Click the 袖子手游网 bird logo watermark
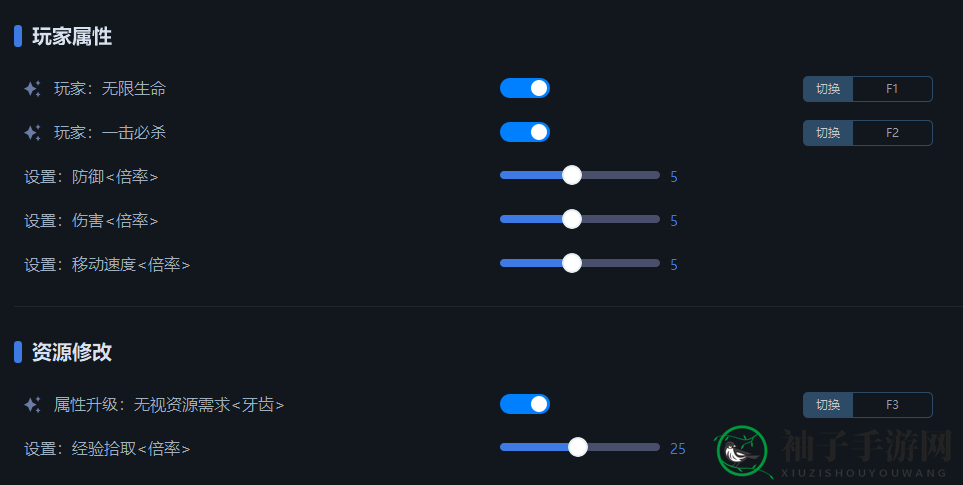The width and height of the screenshot is (963, 485). 742,452
